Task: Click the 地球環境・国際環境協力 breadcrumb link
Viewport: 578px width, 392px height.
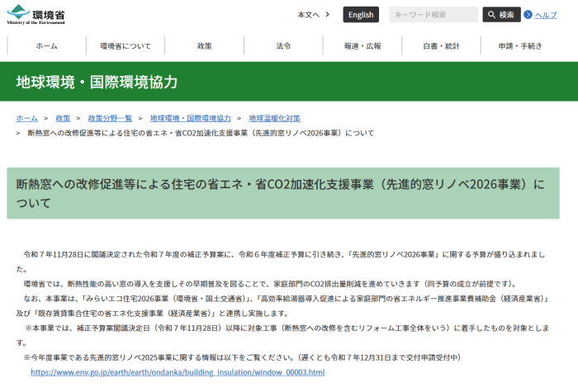Action: pos(191,119)
